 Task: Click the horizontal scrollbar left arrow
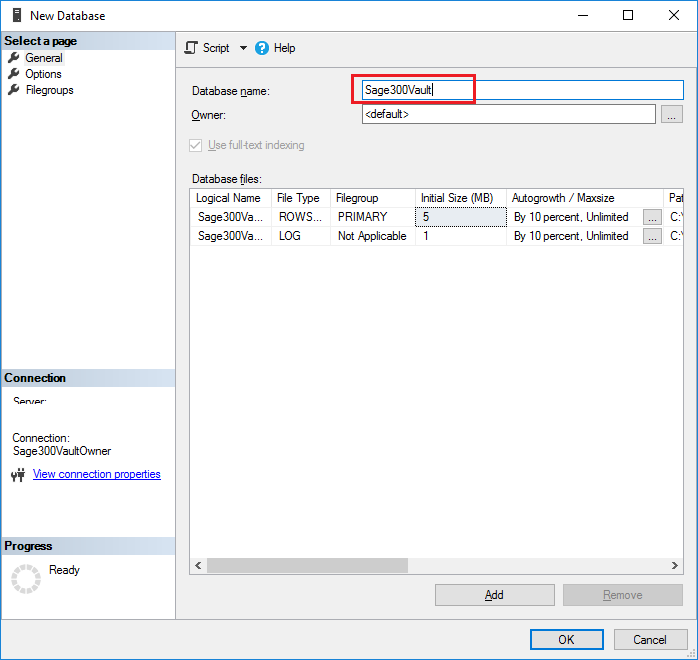(x=198, y=565)
